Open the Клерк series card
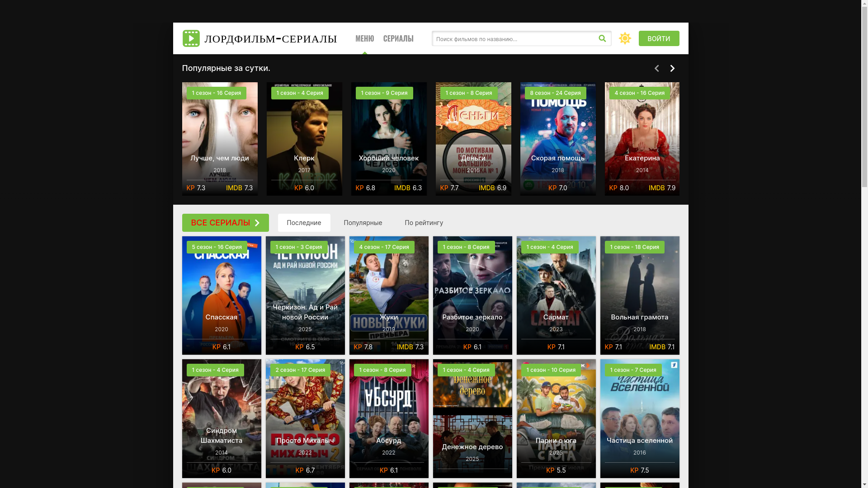Screen dimensions: 868x488 (x=304, y=139)
